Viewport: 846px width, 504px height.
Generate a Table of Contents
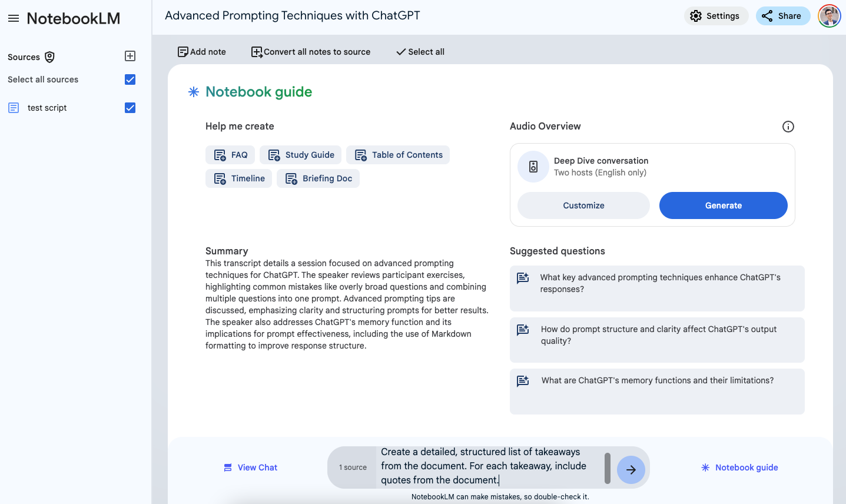(397, 154)
